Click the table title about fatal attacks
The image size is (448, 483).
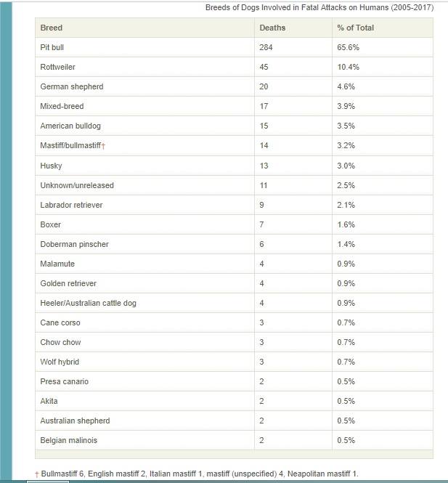point(319,8)
